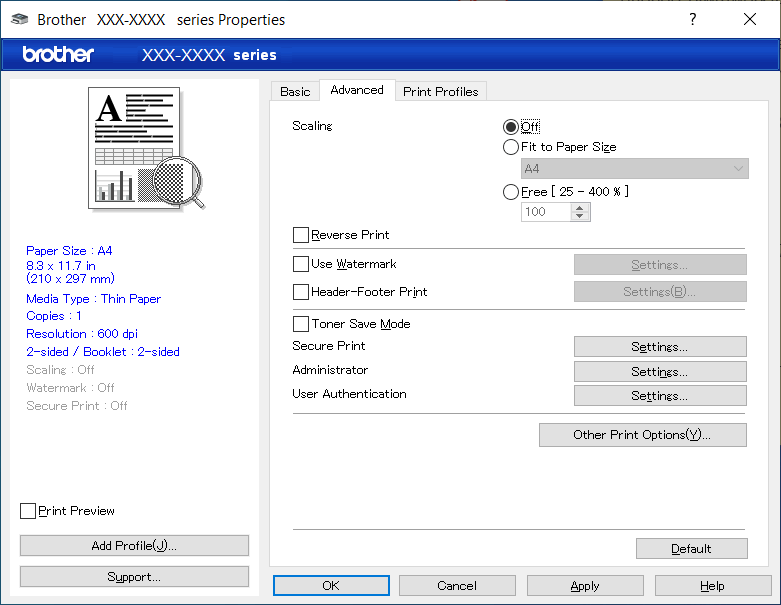Viewport: 781px width, 605px height.
Task: Select Fit to Paper Size option
Action: 511,147
